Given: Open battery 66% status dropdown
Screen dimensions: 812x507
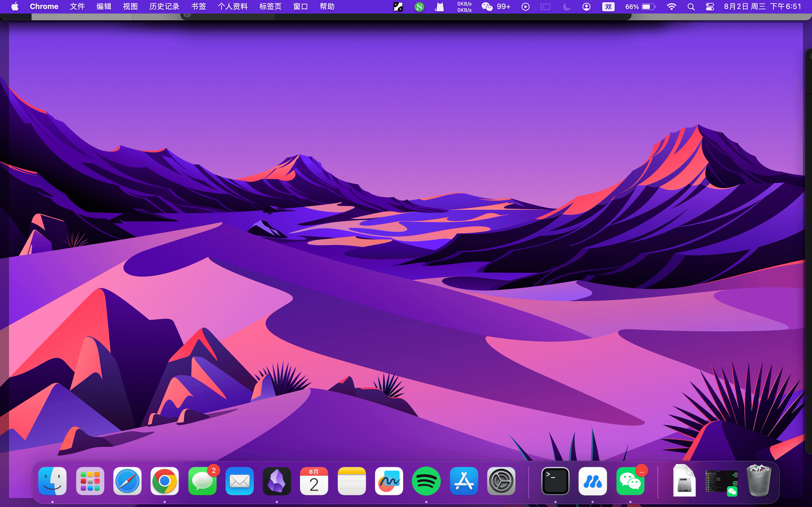Looking at the screenshot, I should pos(640,7).
